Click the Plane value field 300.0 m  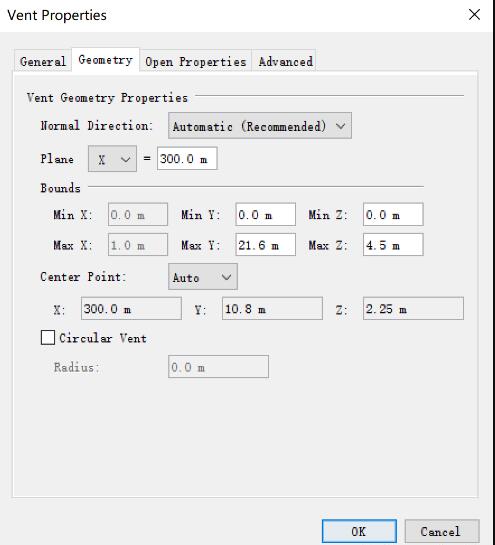tap(187, 158)
